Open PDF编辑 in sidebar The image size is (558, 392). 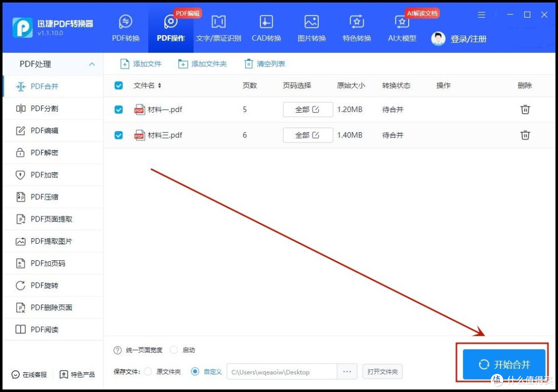(53, 131)
